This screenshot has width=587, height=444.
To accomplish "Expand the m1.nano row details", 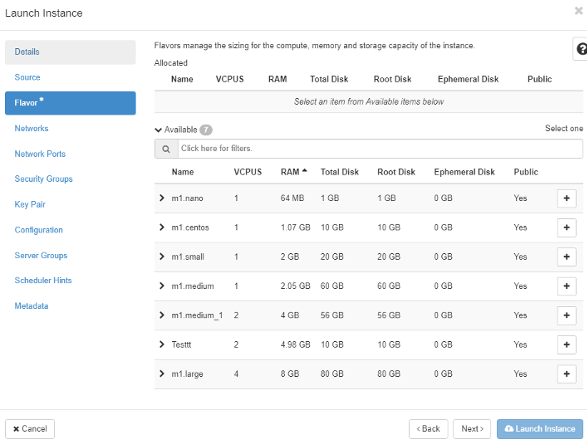I will [162, 198].
